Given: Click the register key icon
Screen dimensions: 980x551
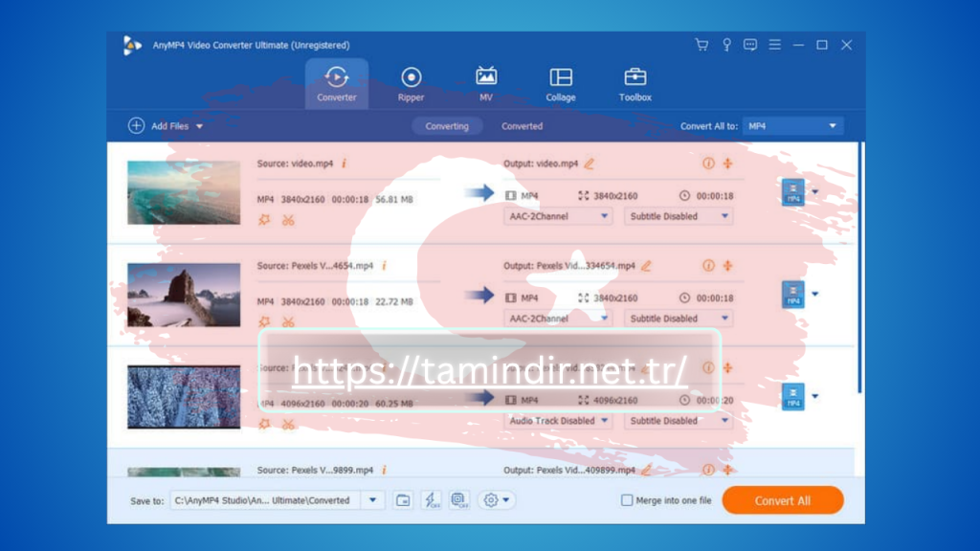Looking at the screenshot, I should [726, 45].
